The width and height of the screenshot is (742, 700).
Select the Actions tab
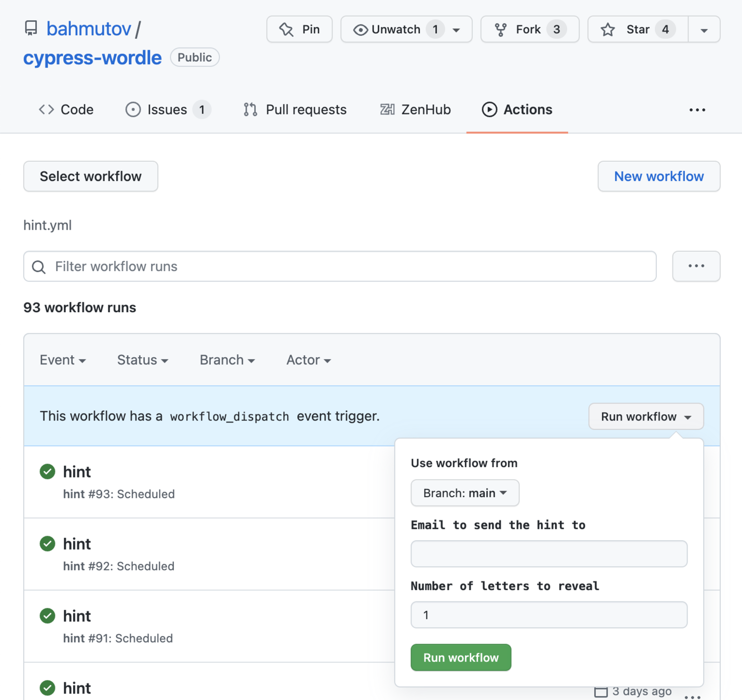[x=517, y=109]
